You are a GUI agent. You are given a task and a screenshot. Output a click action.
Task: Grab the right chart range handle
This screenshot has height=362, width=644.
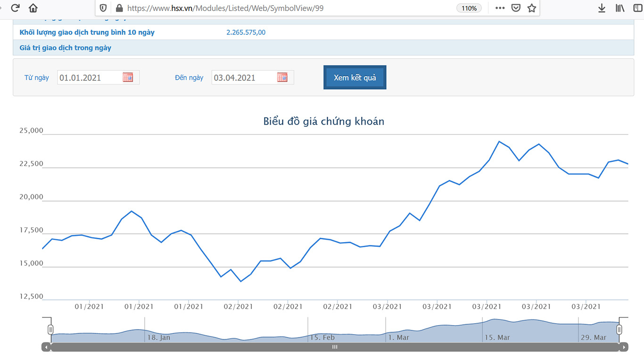619,329
